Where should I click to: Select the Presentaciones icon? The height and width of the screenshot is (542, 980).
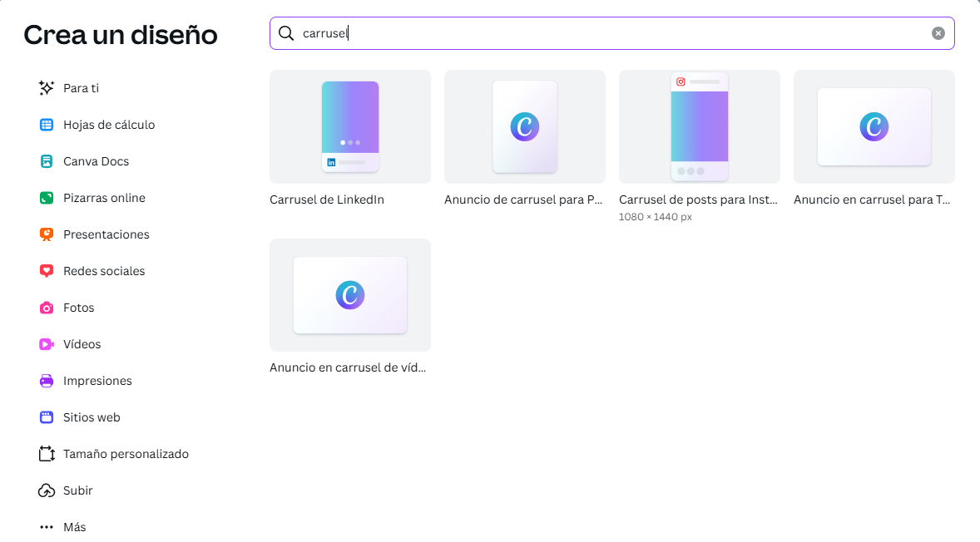pos(47,234)
